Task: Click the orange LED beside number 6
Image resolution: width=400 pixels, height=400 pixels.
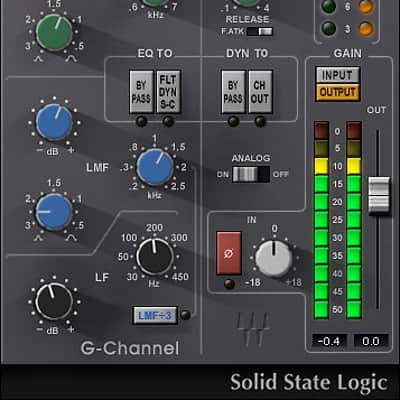Action: coord(366,6)
